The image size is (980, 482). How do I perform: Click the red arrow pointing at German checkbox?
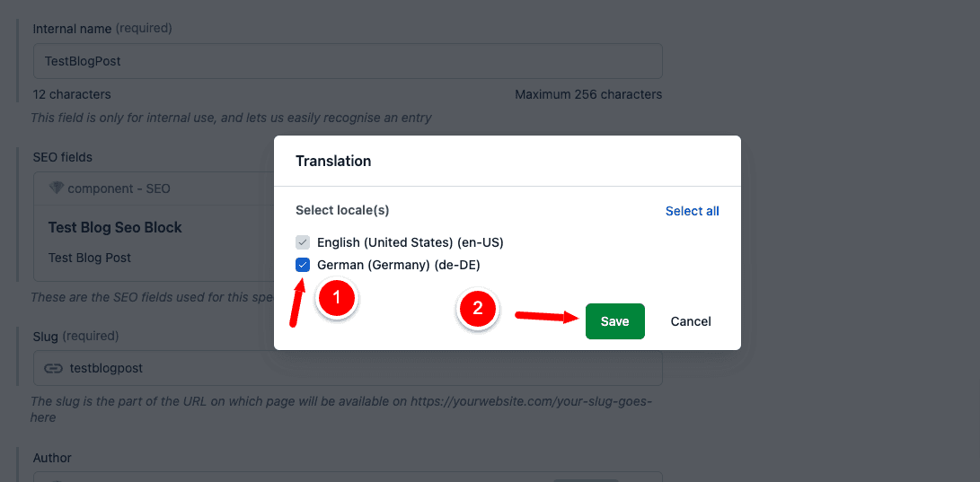tap(296, 305)
